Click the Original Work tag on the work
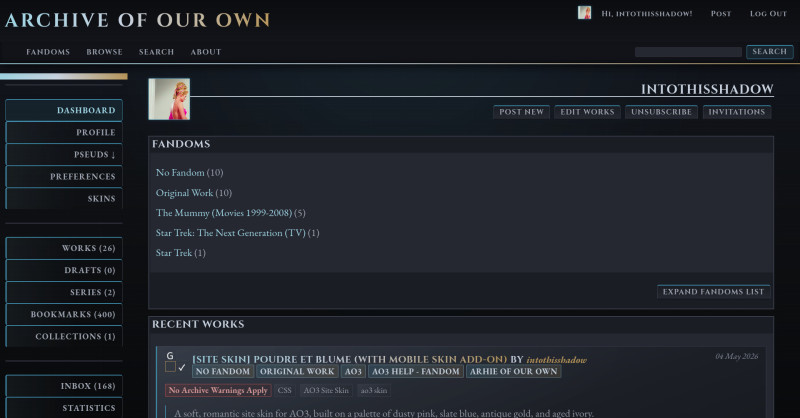Screen dimensions: 800x418 (297, 372)
